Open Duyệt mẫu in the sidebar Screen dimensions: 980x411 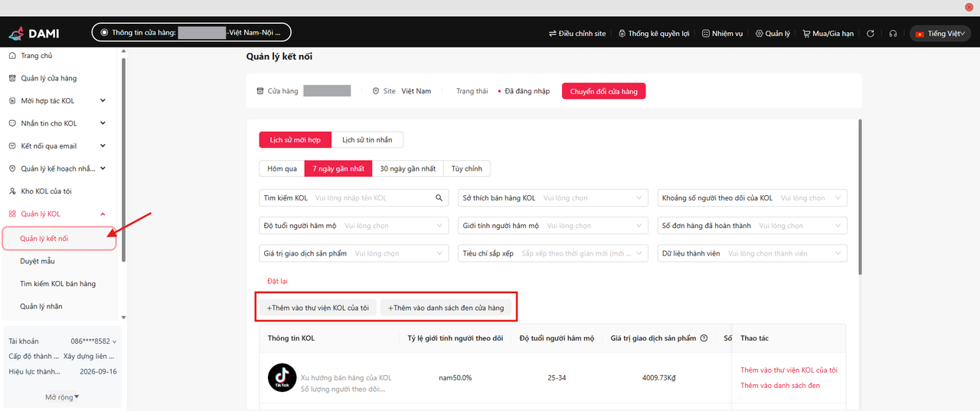[37, 262]
